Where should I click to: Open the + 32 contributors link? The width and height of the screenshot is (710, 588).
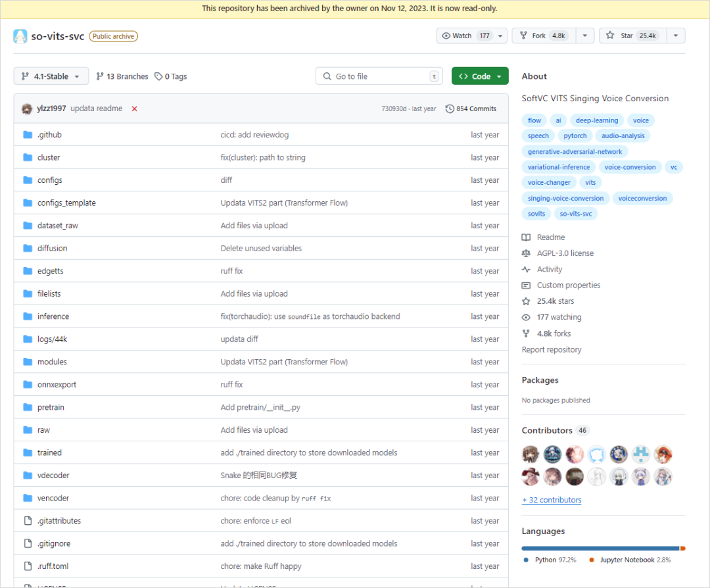pos(552,500)
